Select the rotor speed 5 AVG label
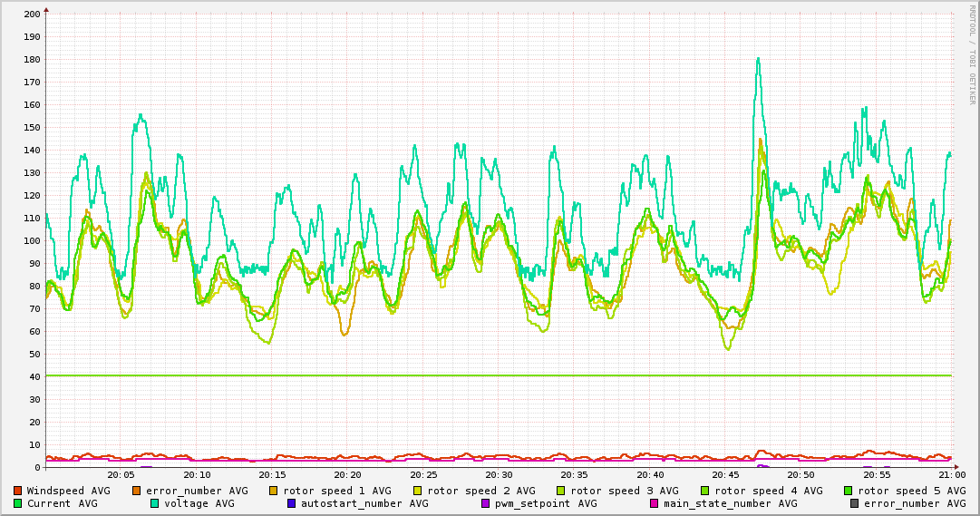The width and height of the screenshot is (980, 516). click(911, 491)
